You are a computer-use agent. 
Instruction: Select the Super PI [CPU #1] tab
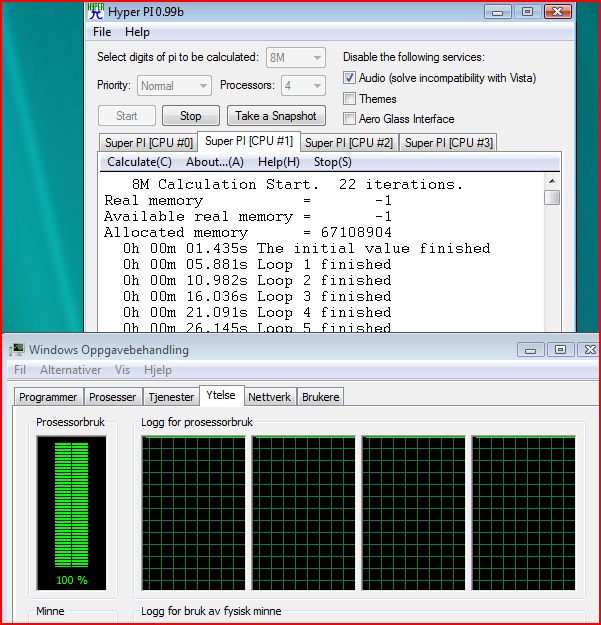(x=249, y=141)
